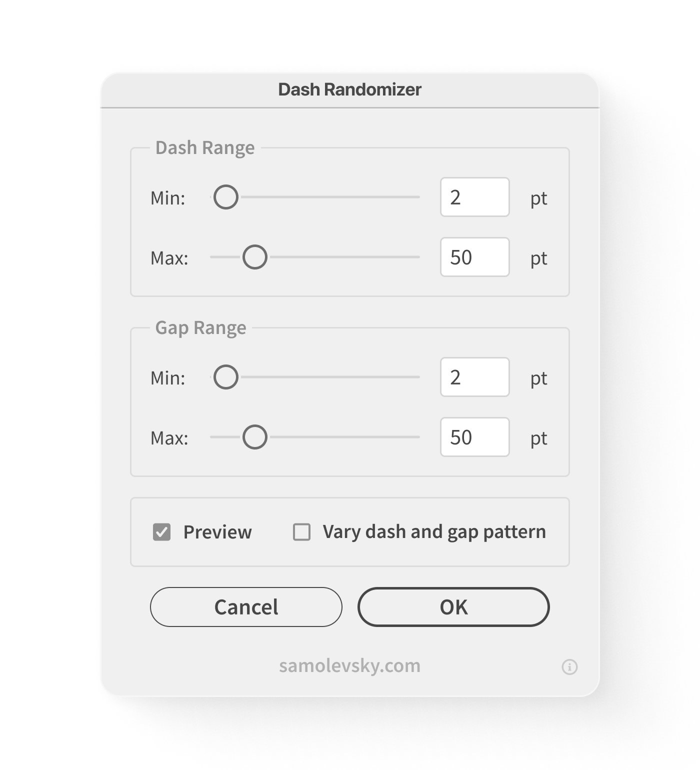700x770 pixels.
Task: Click the Dash Range group label
Action: click(205, 147)
